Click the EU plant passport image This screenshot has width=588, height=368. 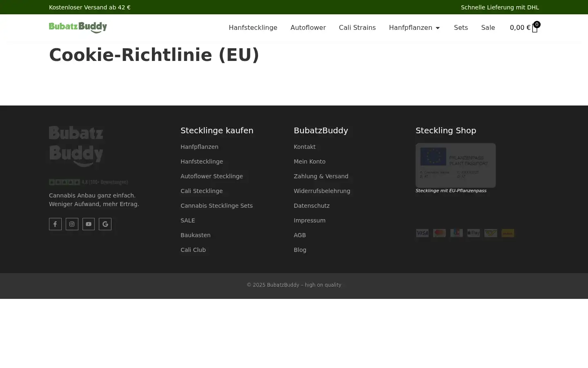pyautogui.click(x=456, y=165)
